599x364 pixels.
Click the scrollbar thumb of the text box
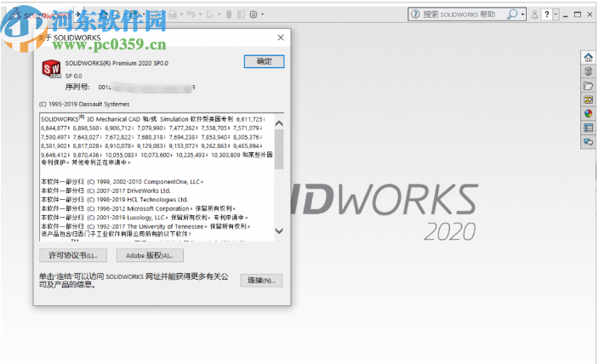click(x=279, y=149)
